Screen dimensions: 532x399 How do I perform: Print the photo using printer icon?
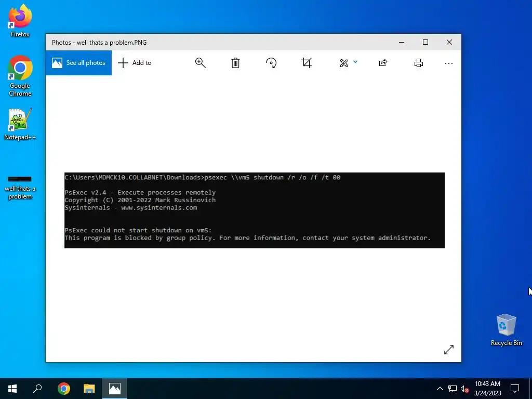pyautogui.click(x=419, y=63)
